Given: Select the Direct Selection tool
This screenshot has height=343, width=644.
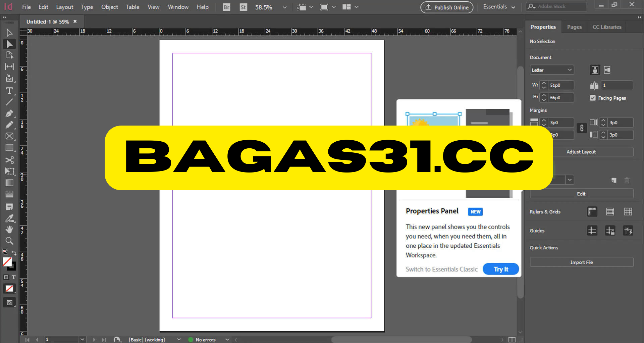Looking at the screenshot, I should pos(9,44).
